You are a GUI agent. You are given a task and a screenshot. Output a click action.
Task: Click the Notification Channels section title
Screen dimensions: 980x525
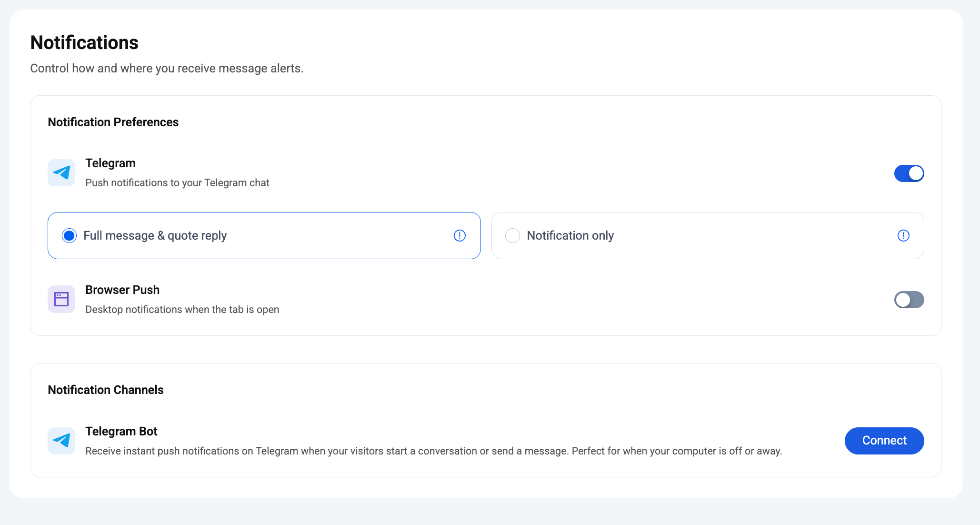106,390
